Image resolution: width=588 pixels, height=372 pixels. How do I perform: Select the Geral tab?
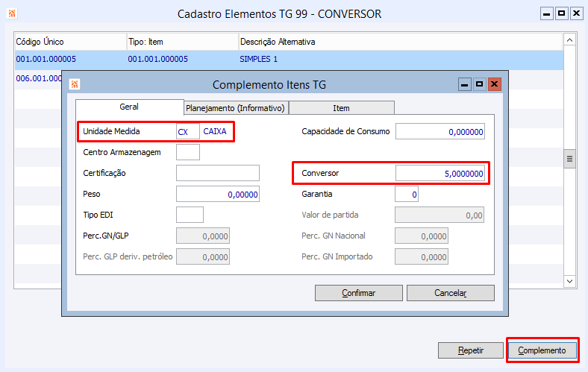coord(129,107)
